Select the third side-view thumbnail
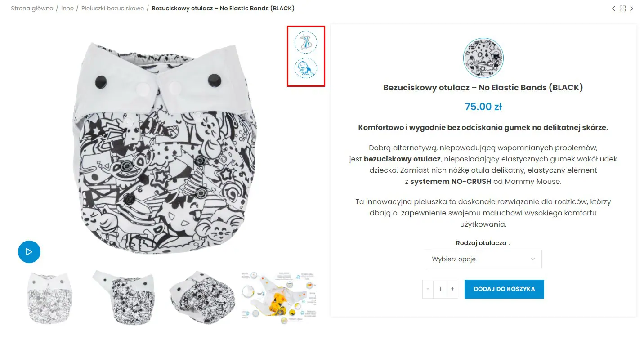Screen dimensions: 644x340 click(202, 297)
